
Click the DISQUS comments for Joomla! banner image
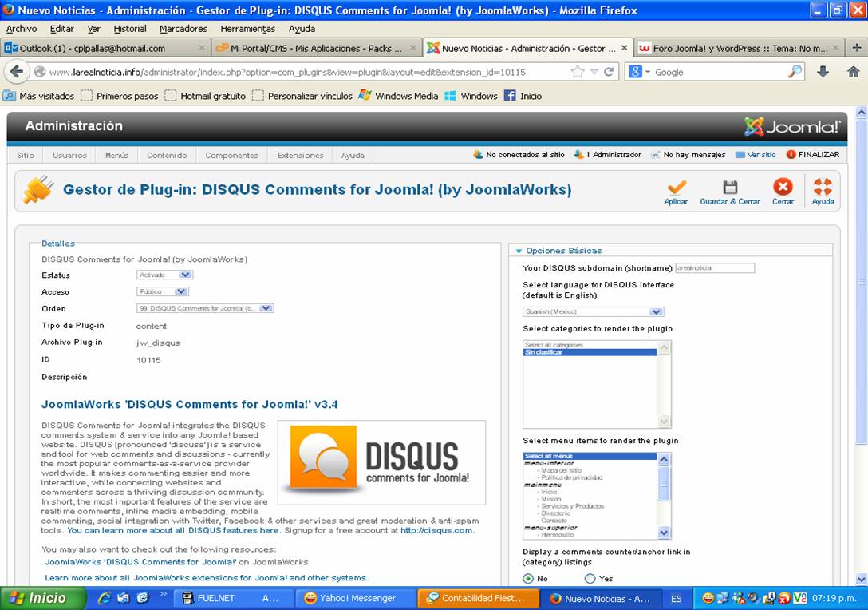tap(381, 462)
